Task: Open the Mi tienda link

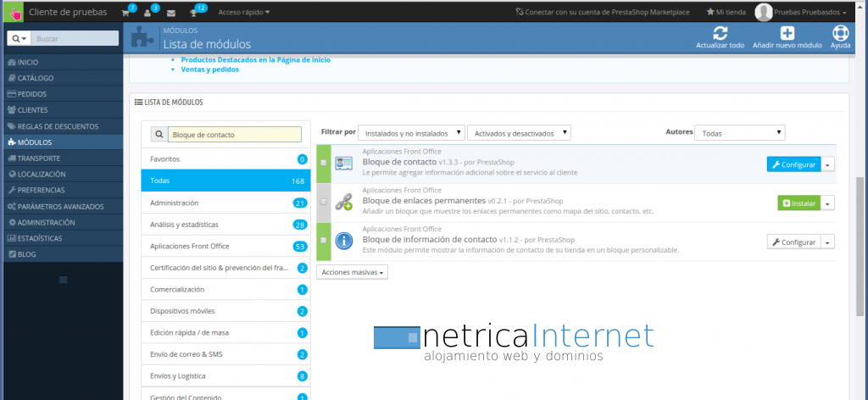Action: [726, 12]
